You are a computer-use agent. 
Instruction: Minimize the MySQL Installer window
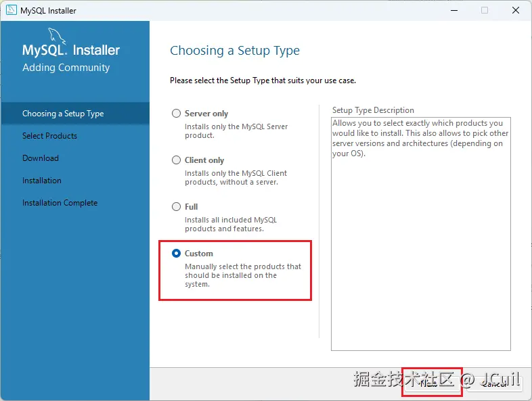point(454,10)
